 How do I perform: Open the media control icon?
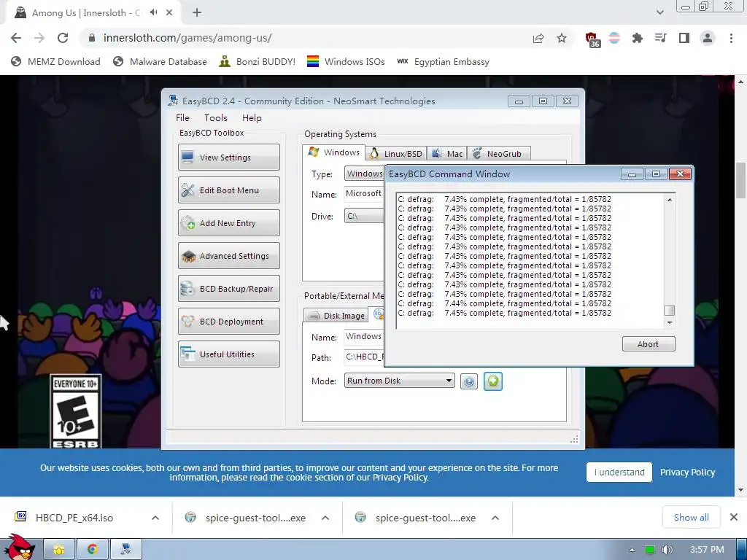pyautogui.click(x=660, y=38)
